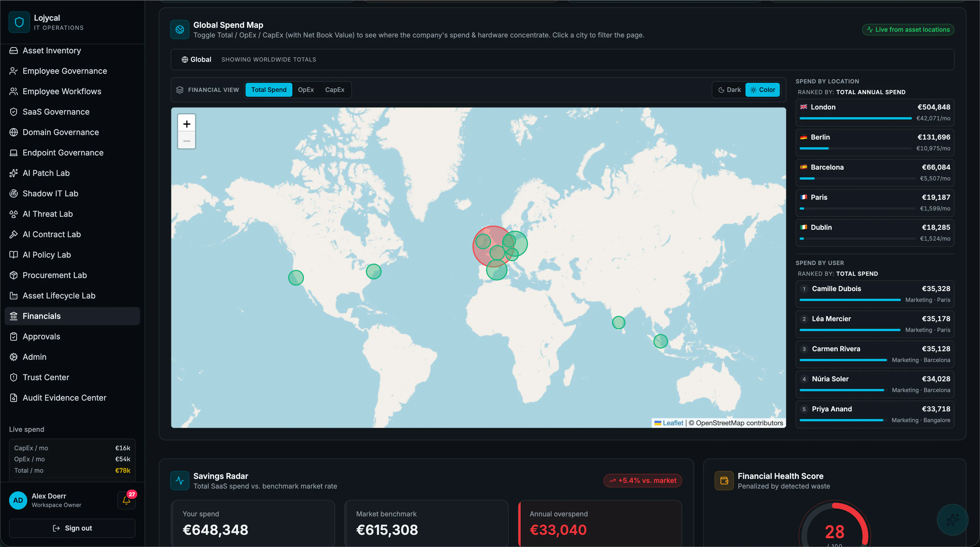This screenshot has height=547, width=980.
Task: Select the Total Spend financial view
Action: pos(269,90)
